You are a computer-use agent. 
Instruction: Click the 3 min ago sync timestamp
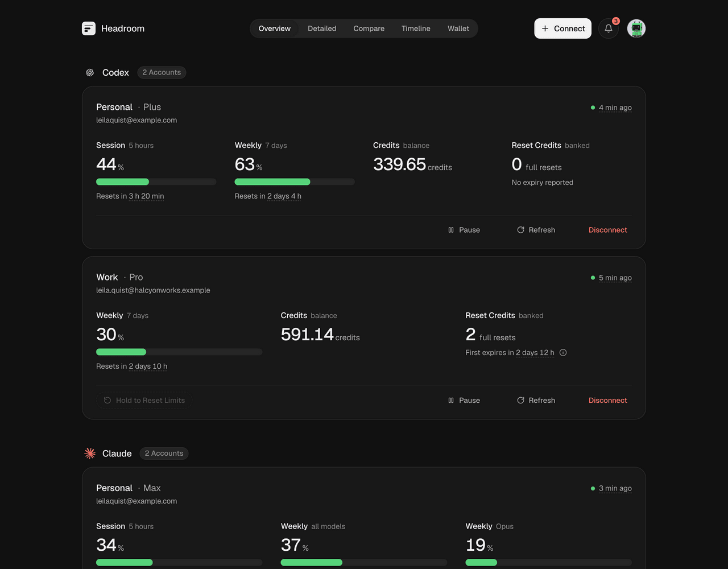coord(615,488)
